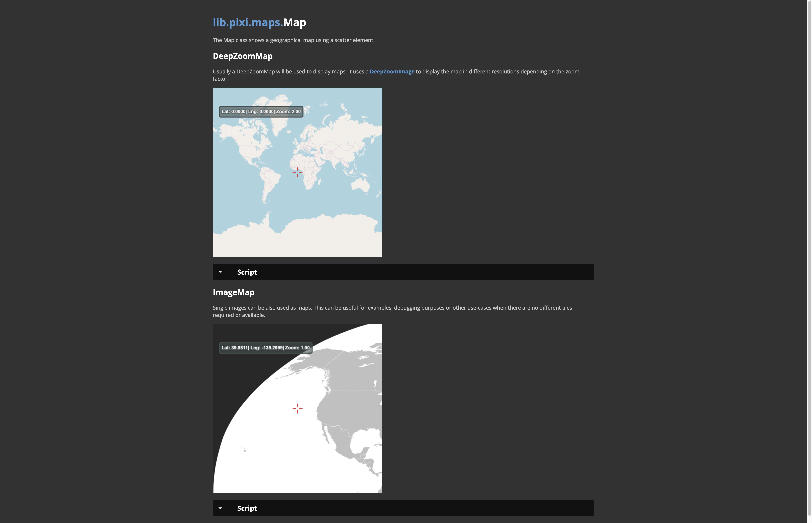812x523 pixels.
Task: Expand the Script arrow below DeepZoomMap
Action: click(220, 272)
